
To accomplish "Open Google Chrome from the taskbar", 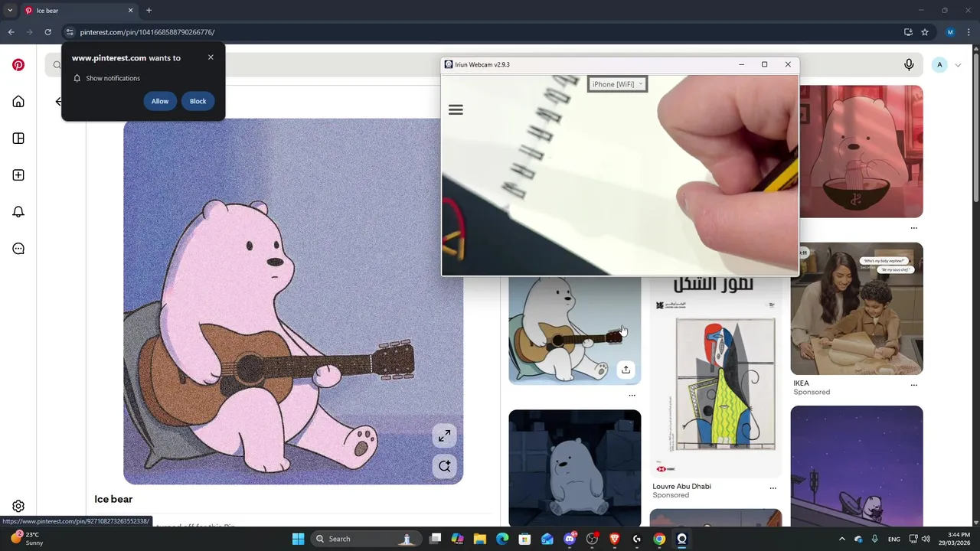I will [x=659, y=539].
